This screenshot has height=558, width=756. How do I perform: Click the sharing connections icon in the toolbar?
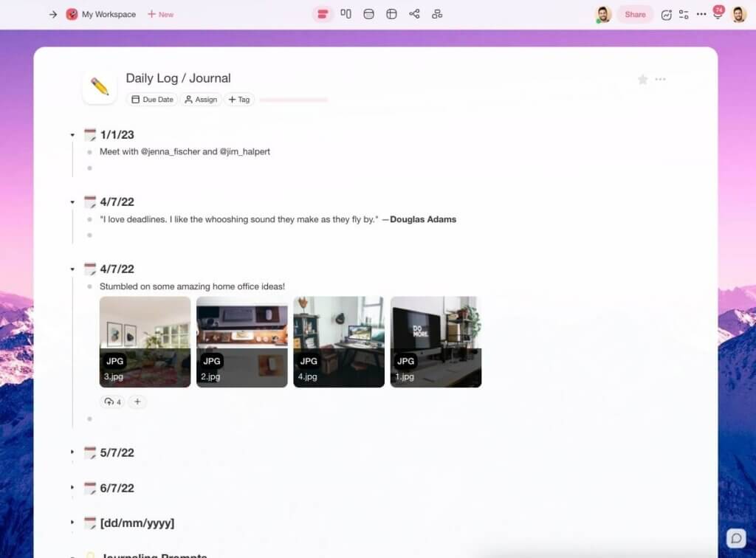(x=414, y=13)
